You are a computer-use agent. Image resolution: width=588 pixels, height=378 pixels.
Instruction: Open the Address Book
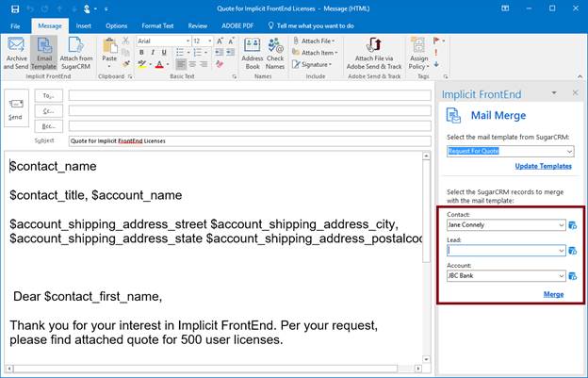[253, 53]
